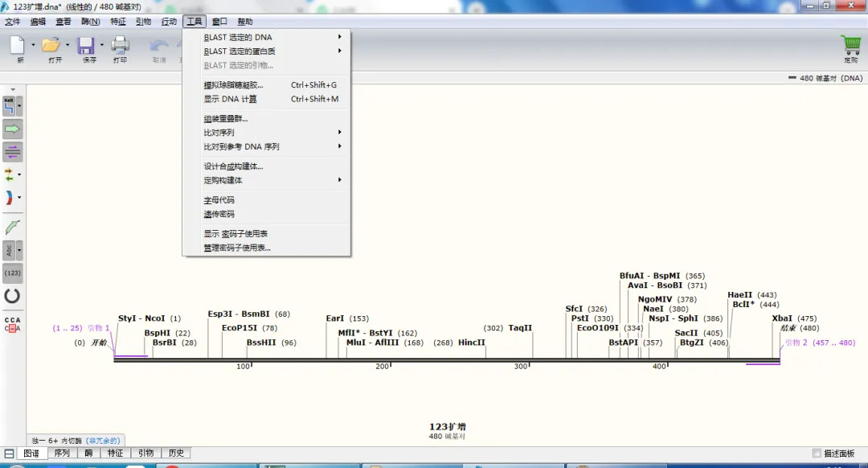The width and height of the screenshot is (868, 468).
Task: Open the dropdown arrow beside enzyme display button
Action: point(20,105)
